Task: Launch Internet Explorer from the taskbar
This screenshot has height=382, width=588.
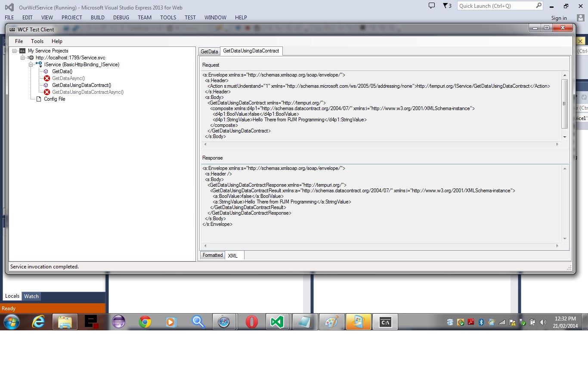Action: click(38, 322)
